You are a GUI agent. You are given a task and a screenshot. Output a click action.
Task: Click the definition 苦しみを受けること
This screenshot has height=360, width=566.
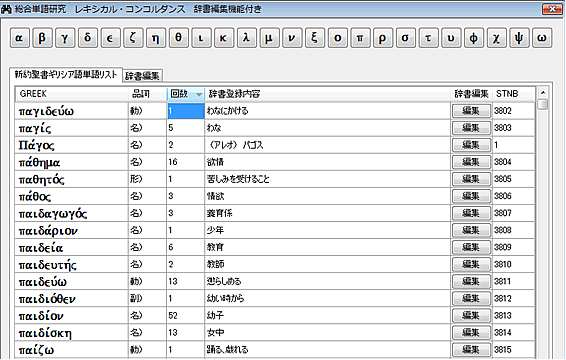pos(238,179)
